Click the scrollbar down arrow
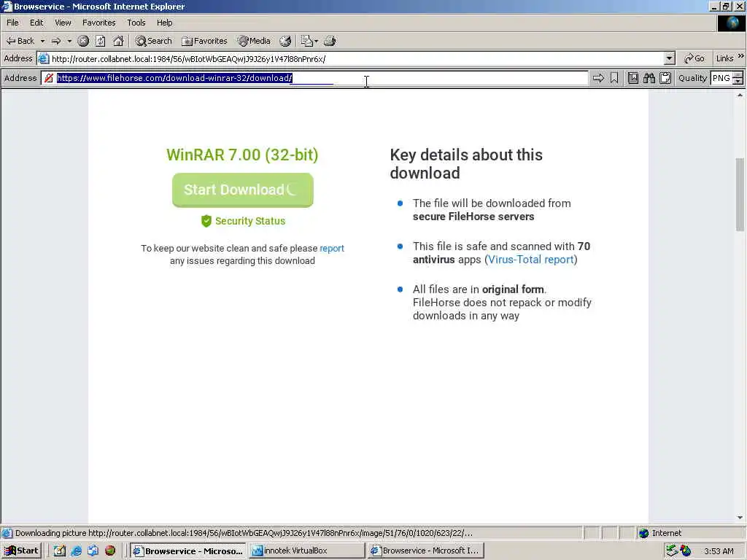This screenshot has height=560, width=747. point(740,518)
